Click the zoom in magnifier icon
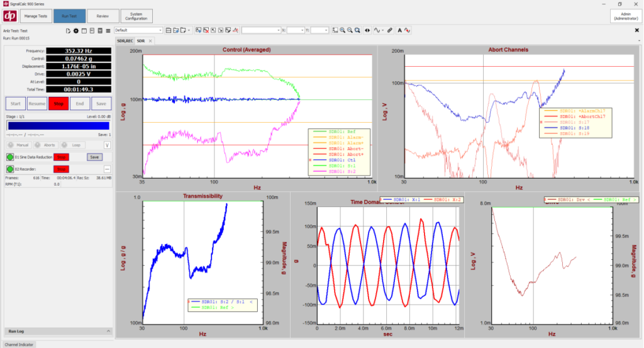Screen dimensions: 644x348 (343, 30)
